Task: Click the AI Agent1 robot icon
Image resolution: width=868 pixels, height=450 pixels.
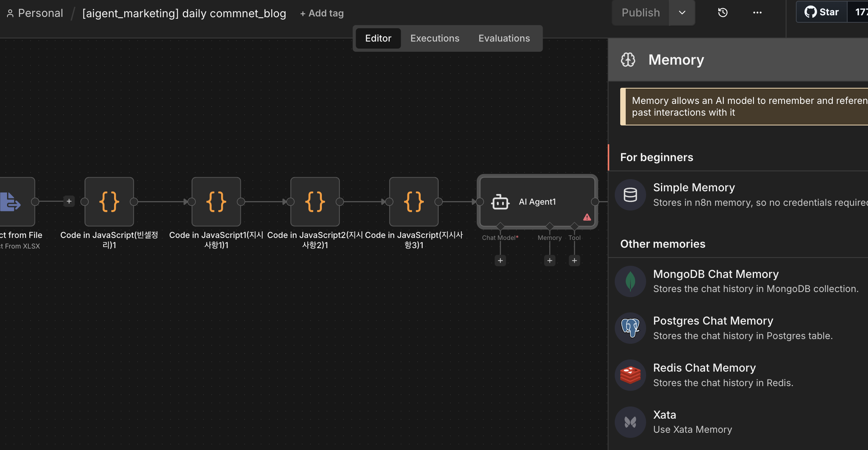Action: click(500, 202)
